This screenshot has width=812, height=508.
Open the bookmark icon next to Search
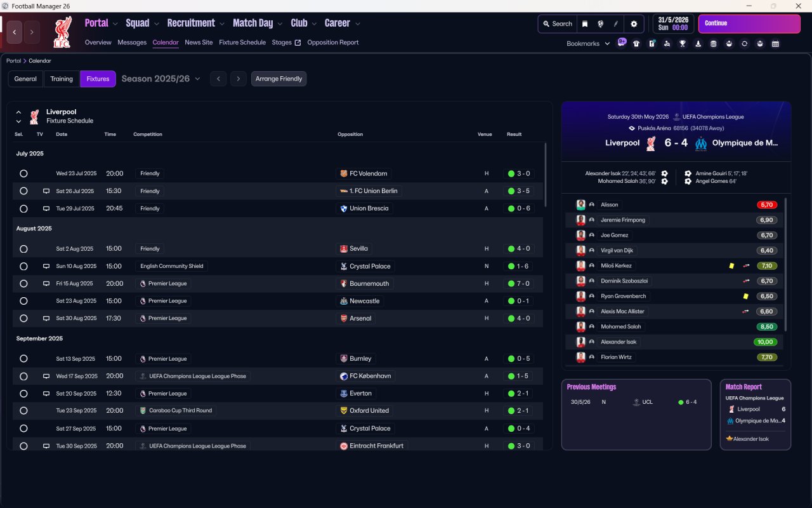coord(585,23)
